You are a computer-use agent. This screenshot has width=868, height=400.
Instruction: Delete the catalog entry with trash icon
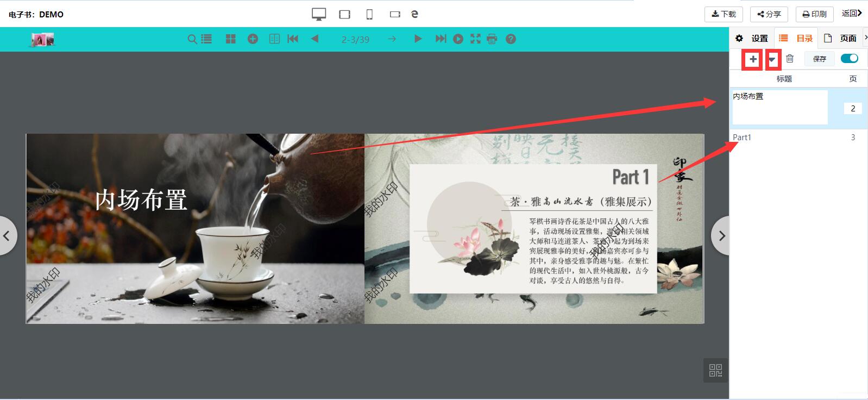click(x=790, y=59)
